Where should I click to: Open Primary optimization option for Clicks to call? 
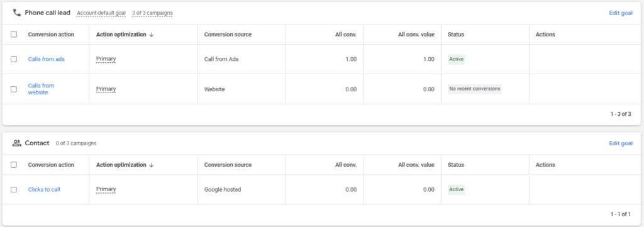(106, 190)
